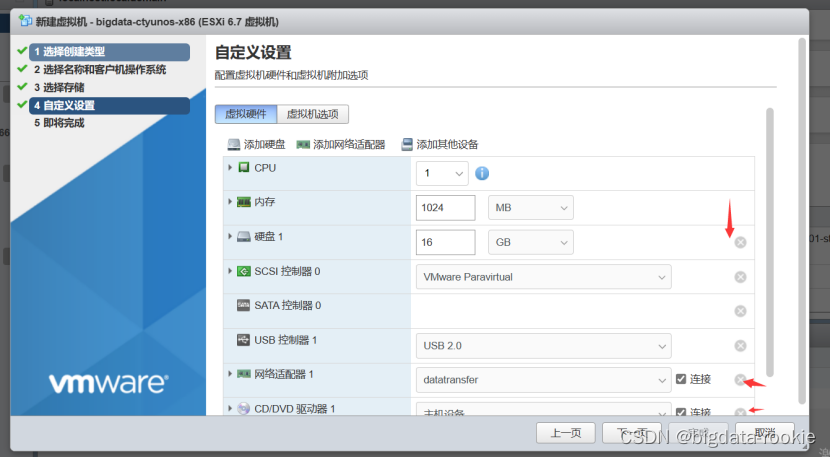Image resolution: width=831 pixels, height=457 pixels.
Task: Remove USB 控制器 1 with its delete icon
Action: click(740, 346)
